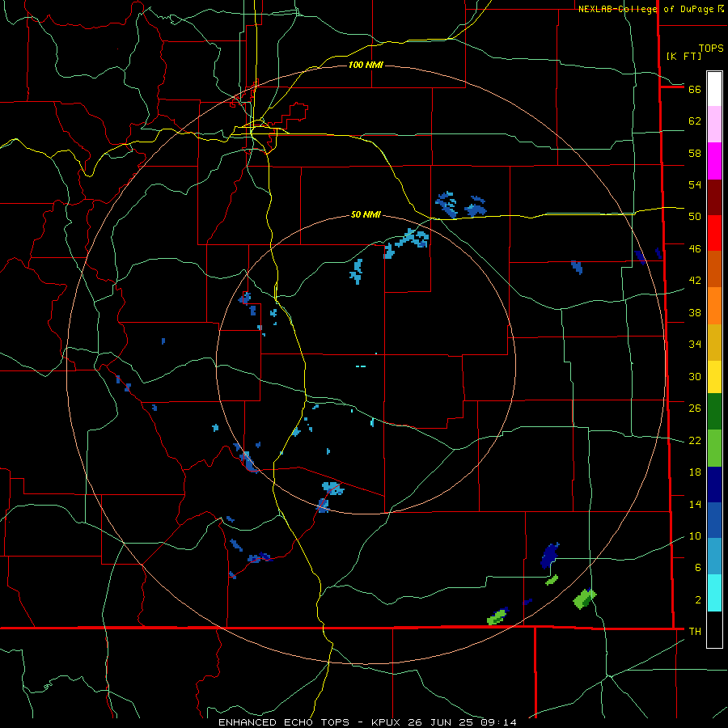Click the '09:14' timestamp in footer
The image size is (728, 728).
click(x=498, y=722)
